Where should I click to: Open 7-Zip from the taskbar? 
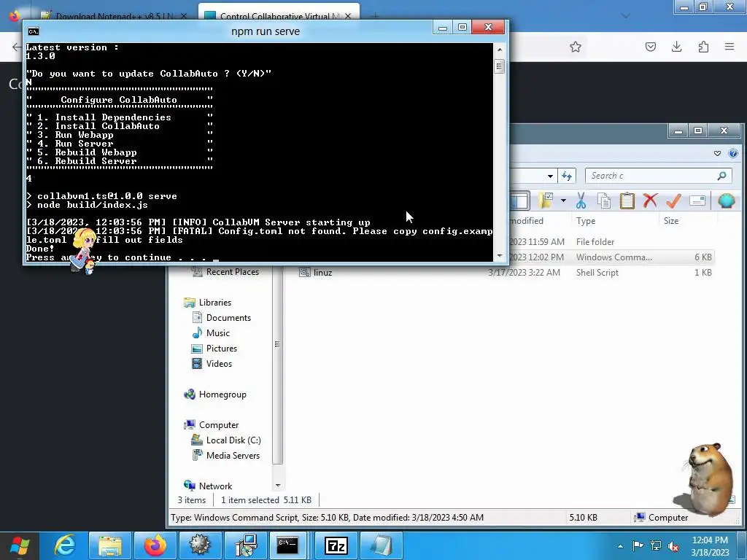336,545
